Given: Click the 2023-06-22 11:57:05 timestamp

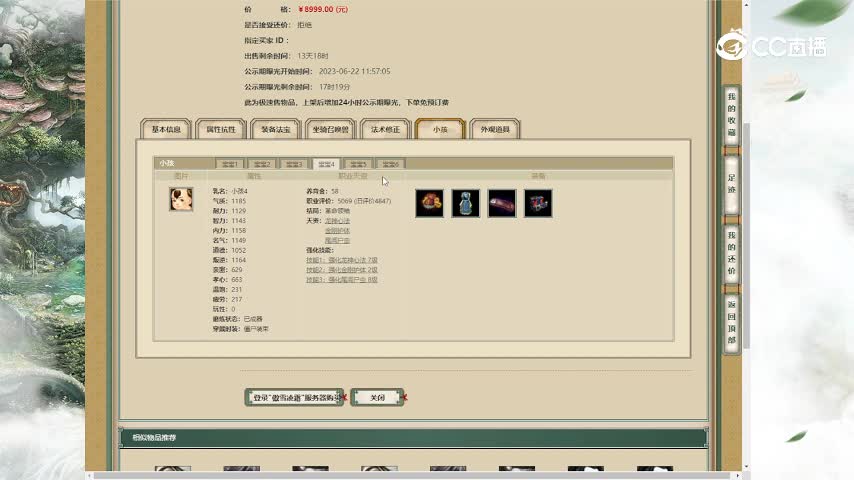Looking at the screenshot, I should point(355,71).
